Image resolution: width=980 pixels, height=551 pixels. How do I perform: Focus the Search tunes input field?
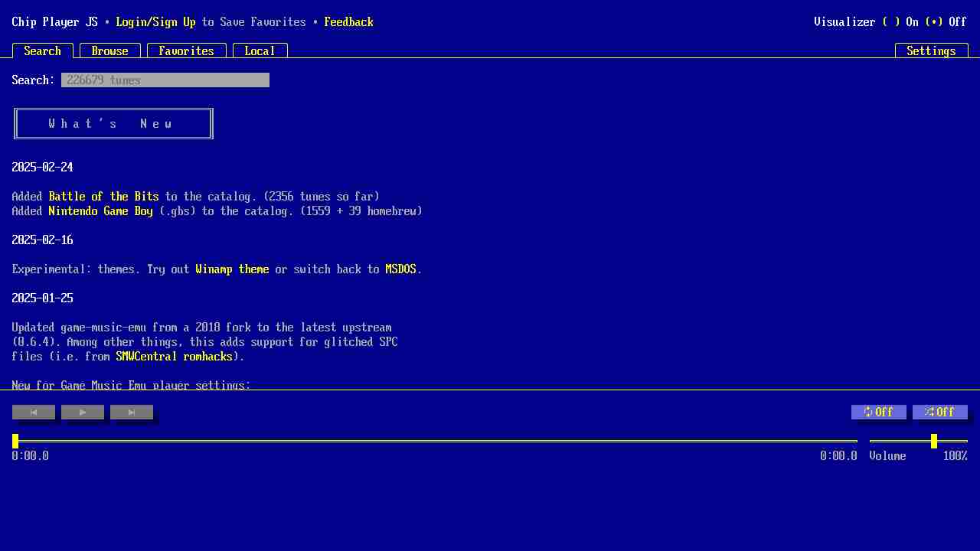[x=165, y=80]
